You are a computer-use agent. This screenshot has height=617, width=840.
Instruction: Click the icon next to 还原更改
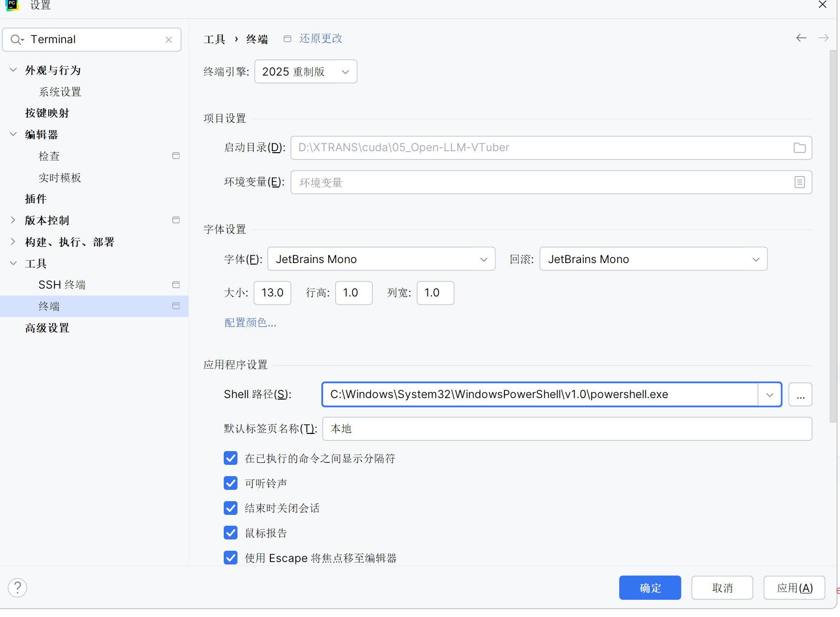(x=288, y=39)
